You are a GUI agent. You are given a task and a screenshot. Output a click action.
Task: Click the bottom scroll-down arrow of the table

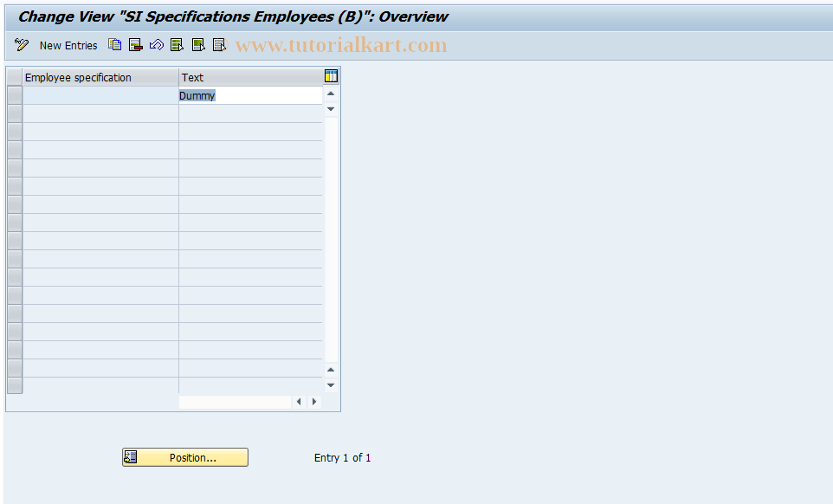pos(331,385)
